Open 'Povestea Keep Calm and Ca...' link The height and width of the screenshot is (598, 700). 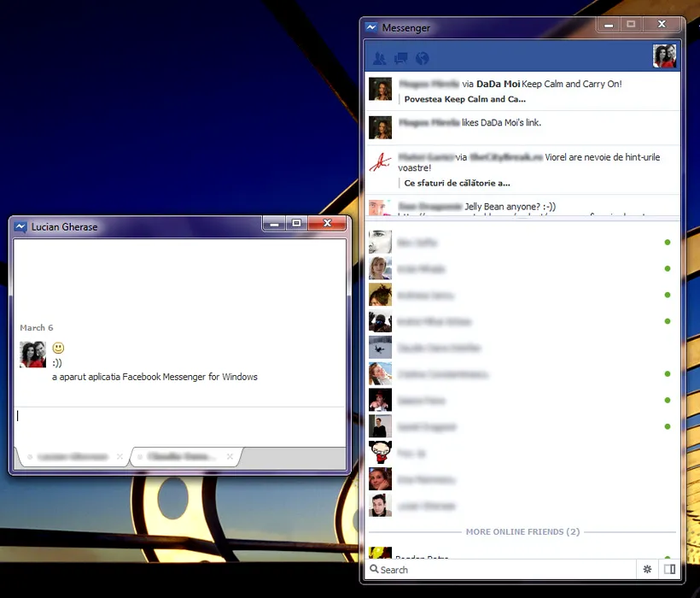tap(465, 99)
